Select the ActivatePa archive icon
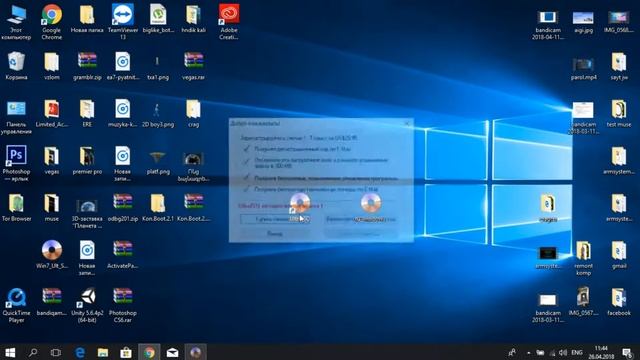Viewport: 640px width, 360px height. (x=122, y=255)
